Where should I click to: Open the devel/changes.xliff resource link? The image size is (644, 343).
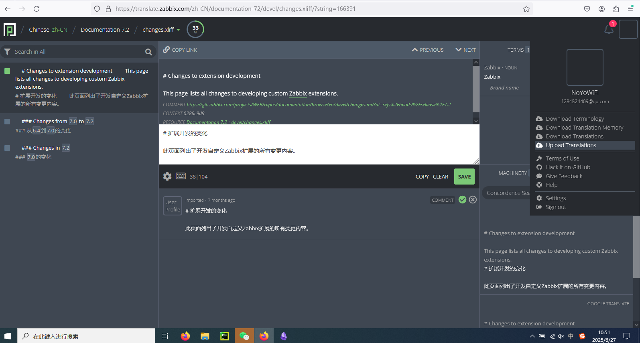(251, 122)
